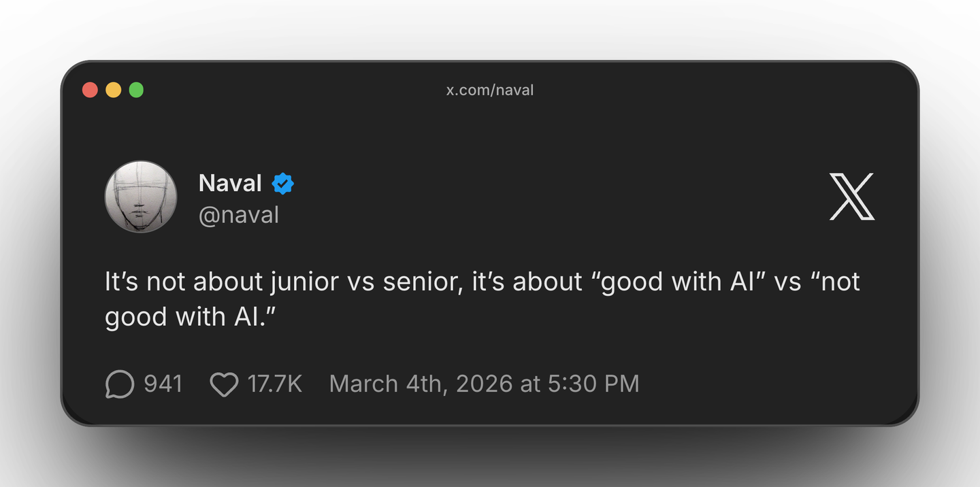Open the reply count 941

163,384
